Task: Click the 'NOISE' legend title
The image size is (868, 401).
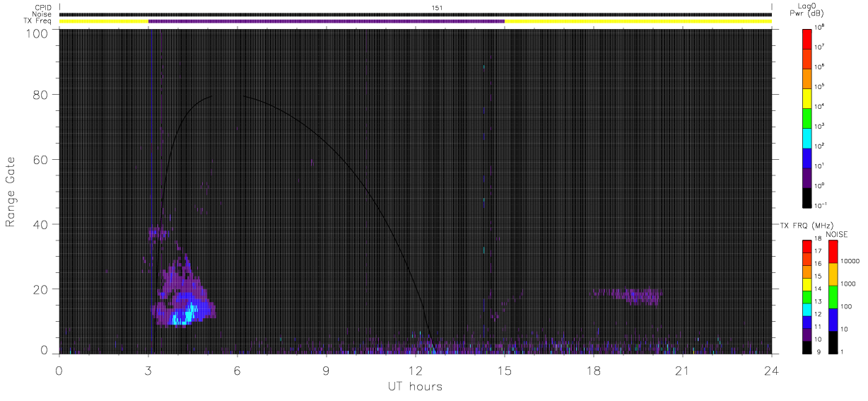Action: tap(837, 233)
